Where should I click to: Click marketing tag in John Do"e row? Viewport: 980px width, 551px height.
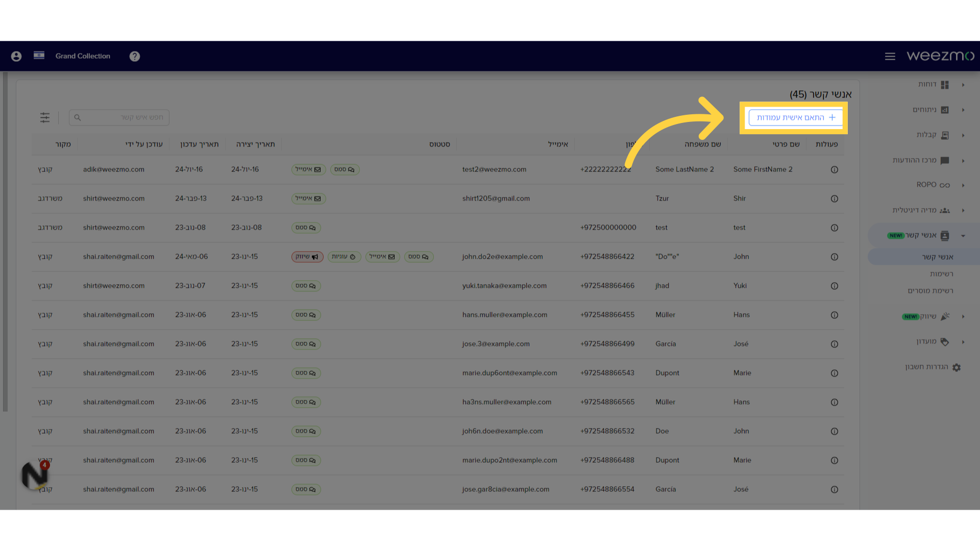[307, 257]
